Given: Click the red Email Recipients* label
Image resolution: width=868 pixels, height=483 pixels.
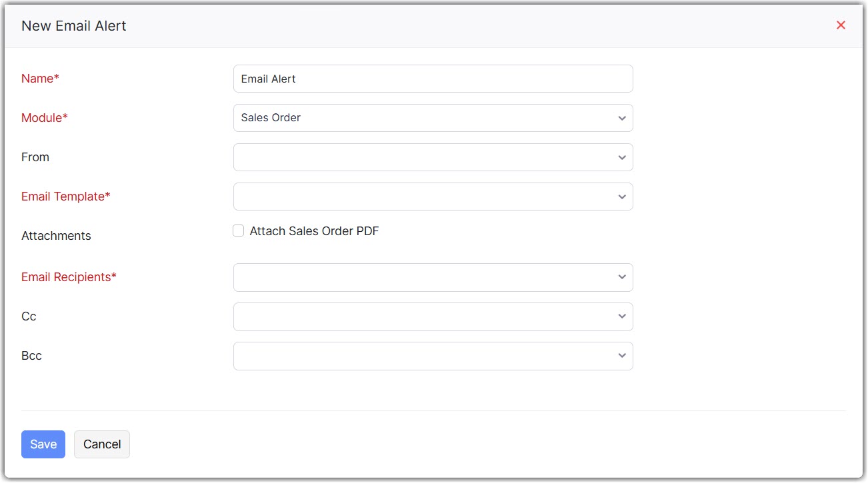Looking at the screenshot, I should [69, 277].
